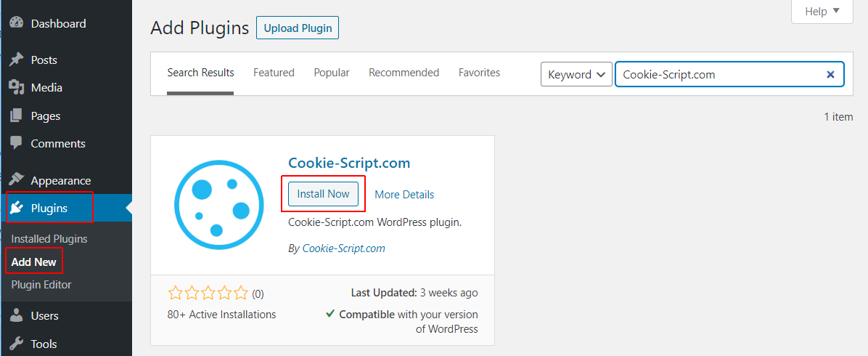Click the plugin search input field
Screen dimensions: 868x356
coord(729,74)
